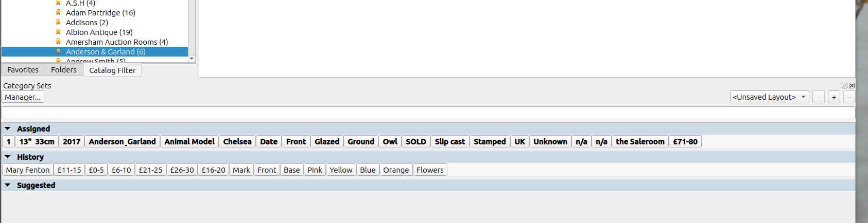
Task: Close the Category Sets panel
Action: 852,86
